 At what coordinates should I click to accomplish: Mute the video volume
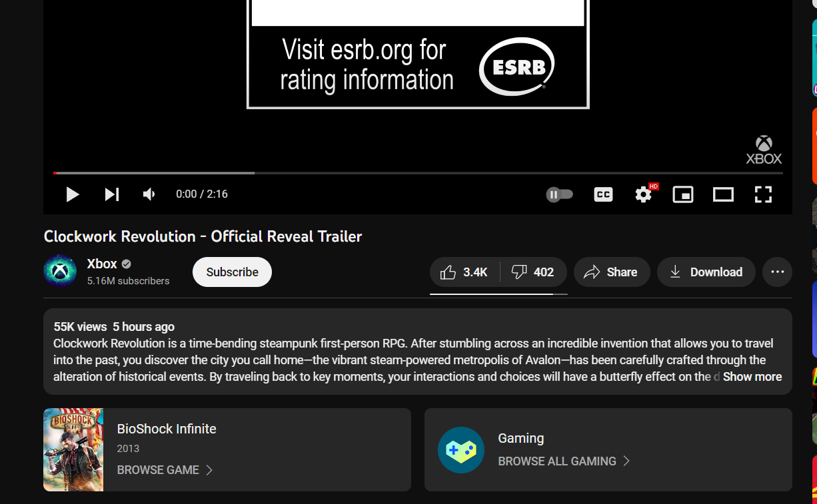click(149, 194)
